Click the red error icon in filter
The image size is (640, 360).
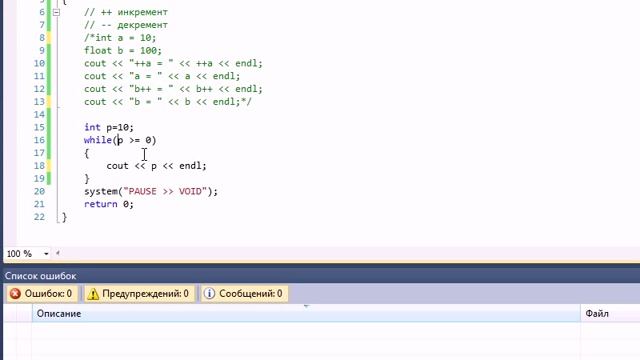coord(16,293)
